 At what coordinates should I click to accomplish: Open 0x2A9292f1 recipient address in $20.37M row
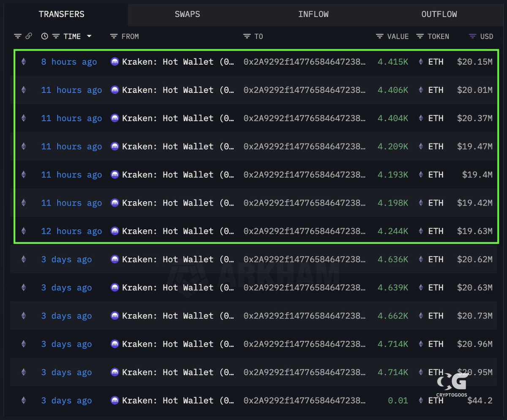tap(305, 118)
